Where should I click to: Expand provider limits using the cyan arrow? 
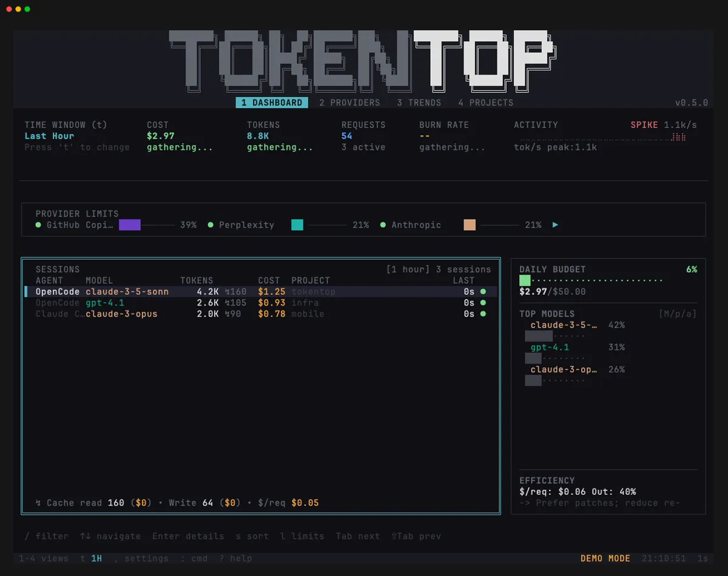[555, 224]
